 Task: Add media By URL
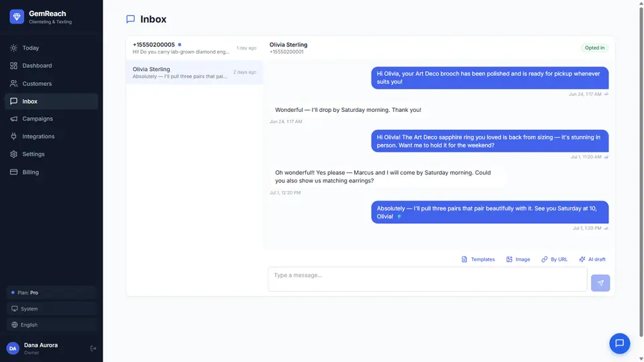[554, 259]
